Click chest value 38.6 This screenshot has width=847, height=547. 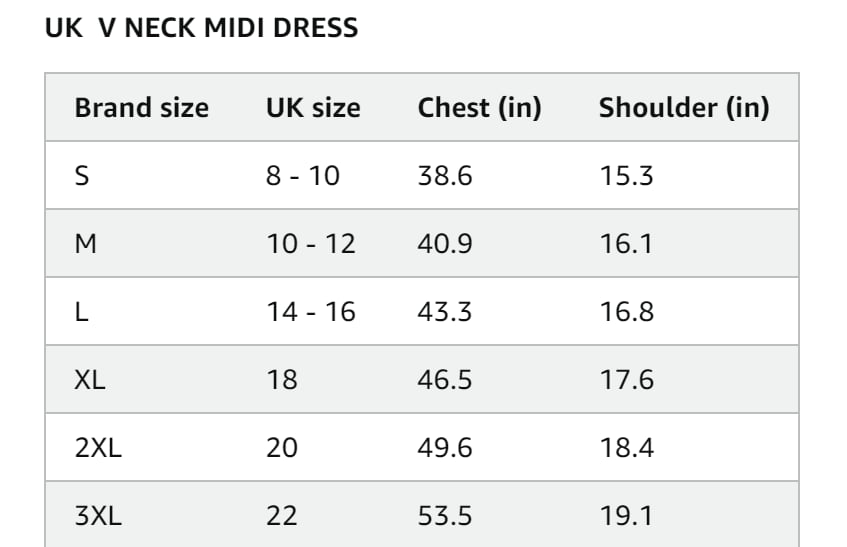point(445,175)
